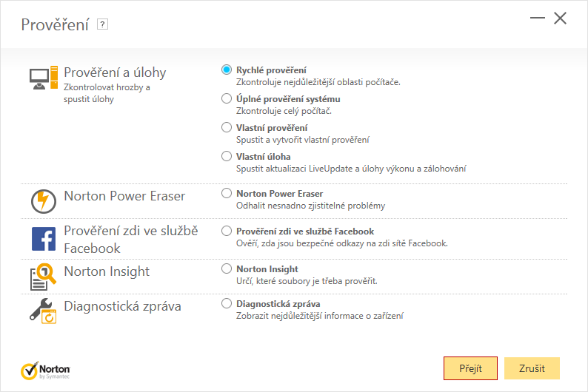The width and height of the screenshot is (588, 392).
Task: Click the Facebook wall scan icon
Action: coord(43,239)
